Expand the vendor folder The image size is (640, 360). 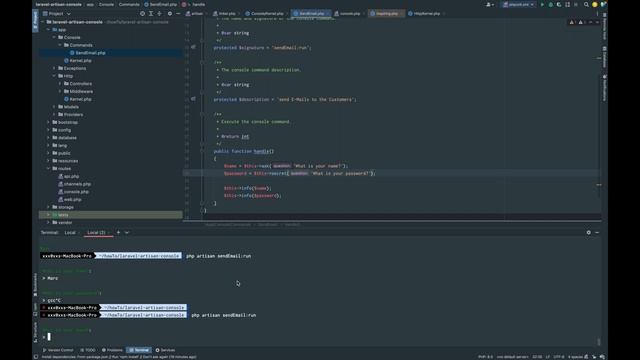pyautogui.click(x=49, y=222)
